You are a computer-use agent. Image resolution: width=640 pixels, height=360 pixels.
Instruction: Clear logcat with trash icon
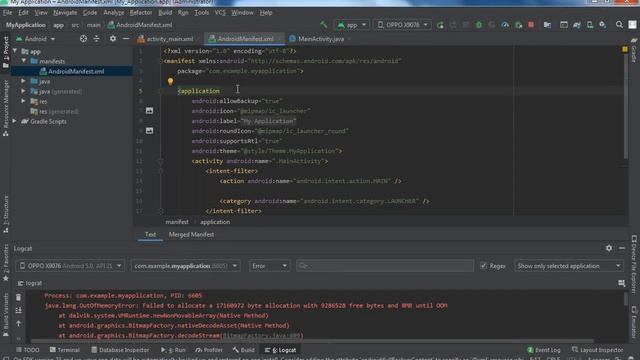[x=18, y=297]
